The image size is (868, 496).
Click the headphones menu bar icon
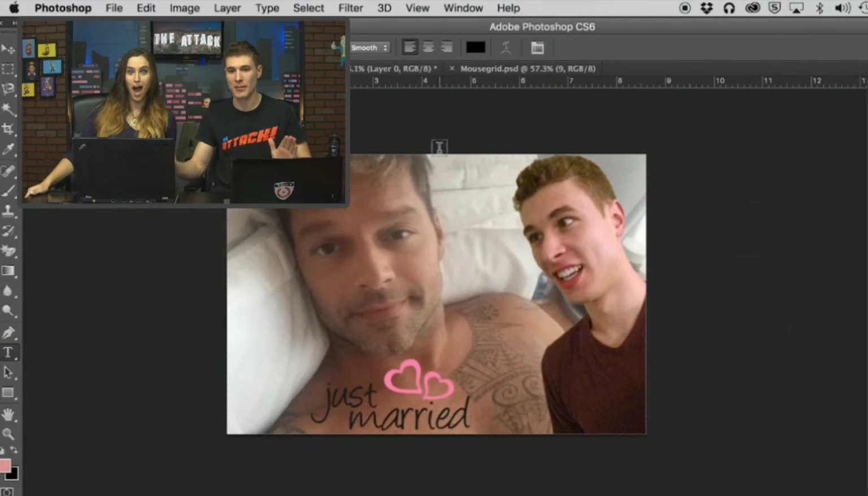click(729, 8)
